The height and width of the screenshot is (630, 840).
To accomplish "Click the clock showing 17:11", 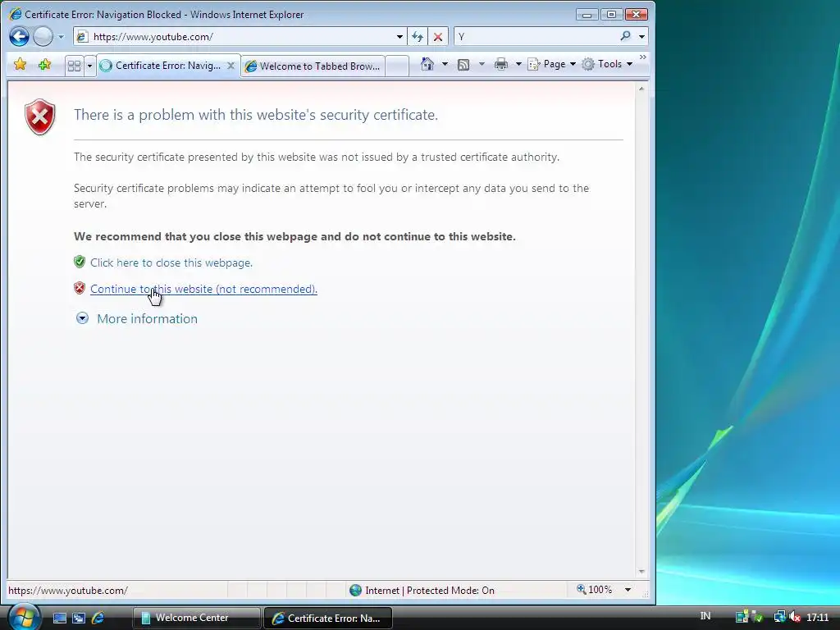I will [x=818, y=618].
